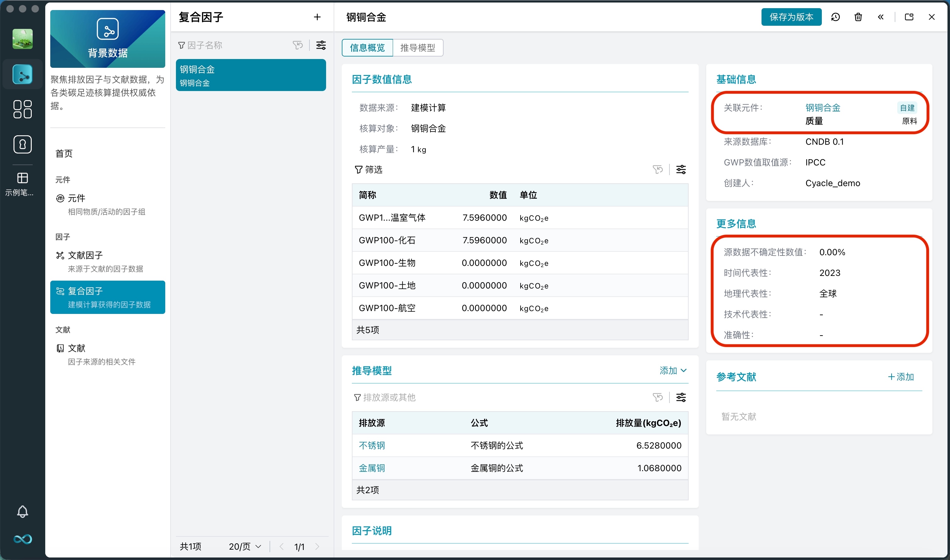This screenshot has width=950, height=560.
Task: Click the trash delete icon at top right
Action: click(x=858, y=17)
